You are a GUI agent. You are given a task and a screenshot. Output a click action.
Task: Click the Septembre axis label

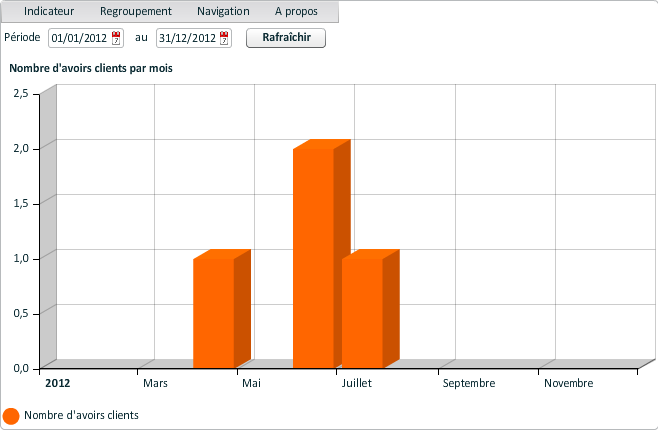click(469, 383)
